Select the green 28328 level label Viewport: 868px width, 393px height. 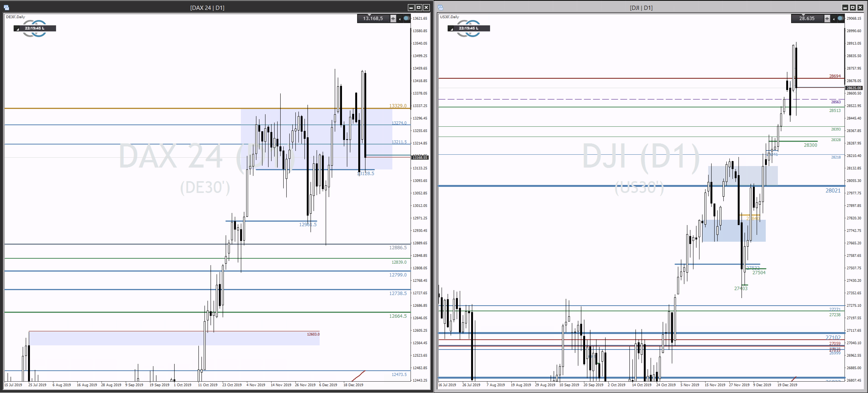836,140
